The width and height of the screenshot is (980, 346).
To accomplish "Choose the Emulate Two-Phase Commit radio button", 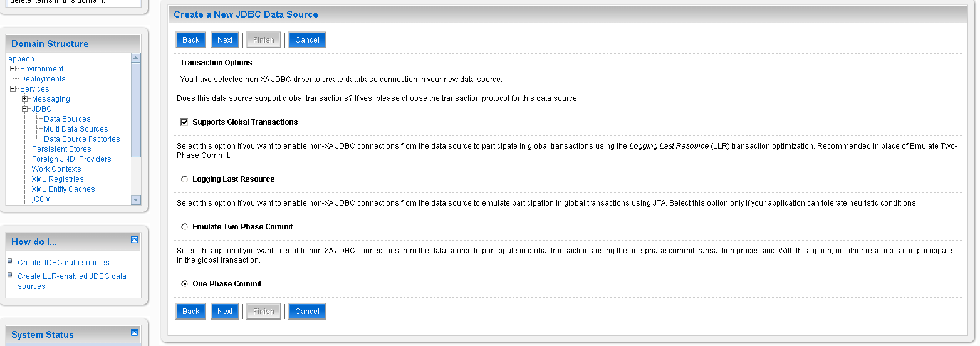I will pyautogui.click(x=184, y=227).
